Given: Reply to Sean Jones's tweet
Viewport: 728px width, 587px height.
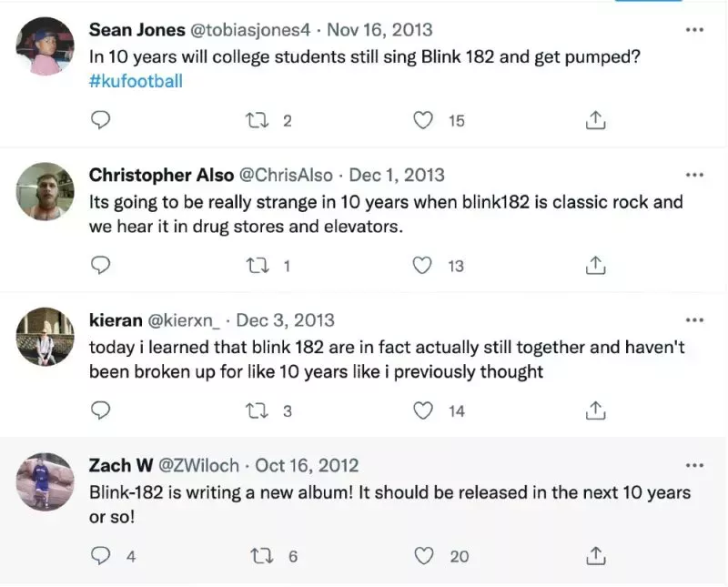Looking at the screenshot, I should click(x=102, y=120).
